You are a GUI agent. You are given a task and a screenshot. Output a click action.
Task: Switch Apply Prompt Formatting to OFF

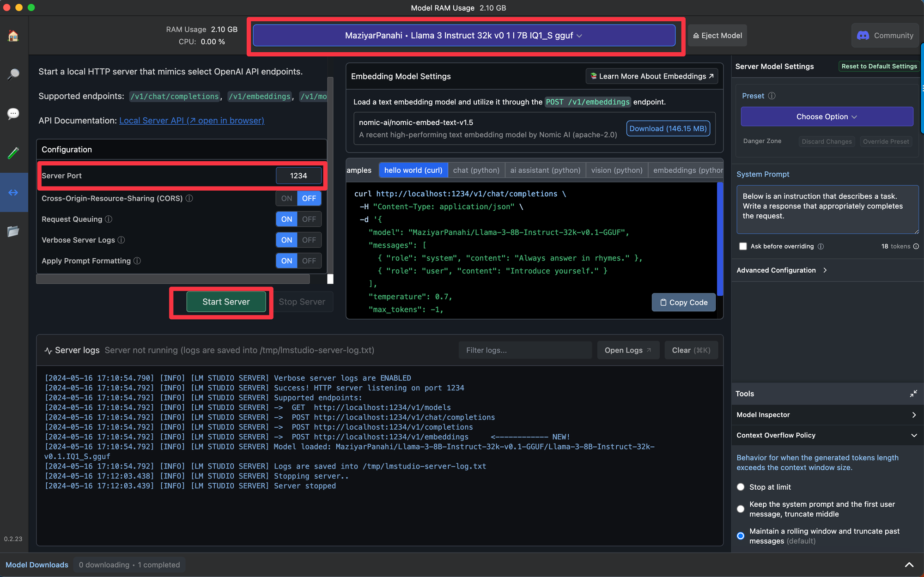point(309,261)
